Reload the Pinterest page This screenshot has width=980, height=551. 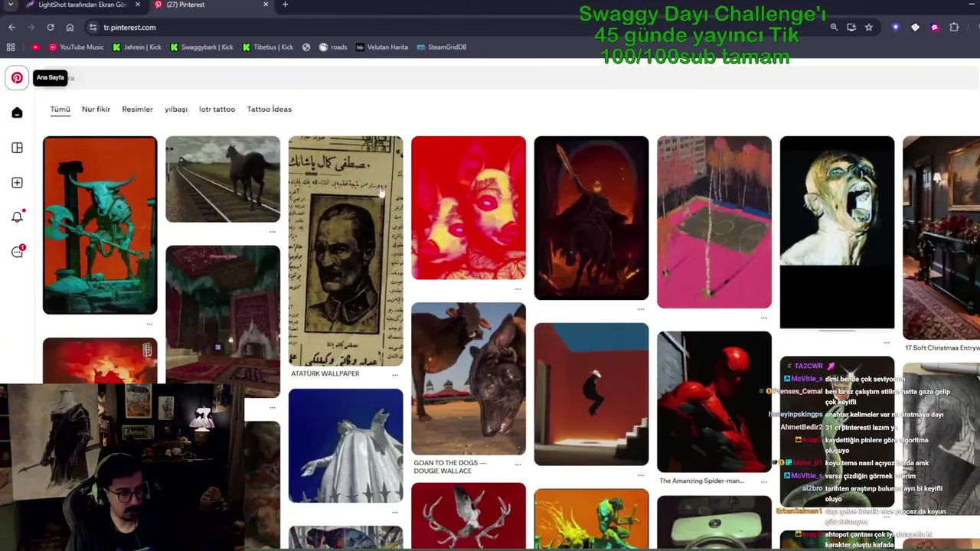pos(51,27)
